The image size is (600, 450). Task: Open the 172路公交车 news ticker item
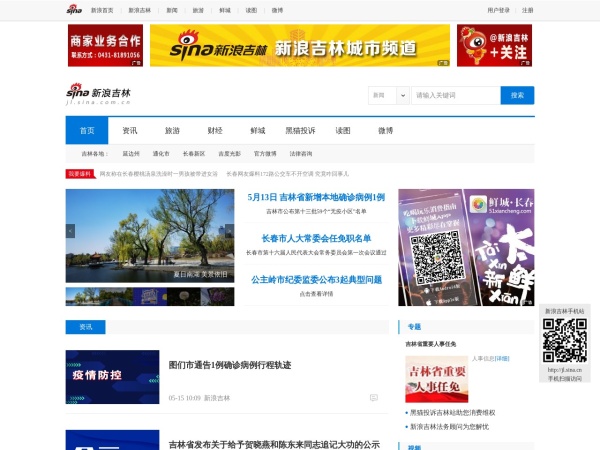click(x=287, y=174)
